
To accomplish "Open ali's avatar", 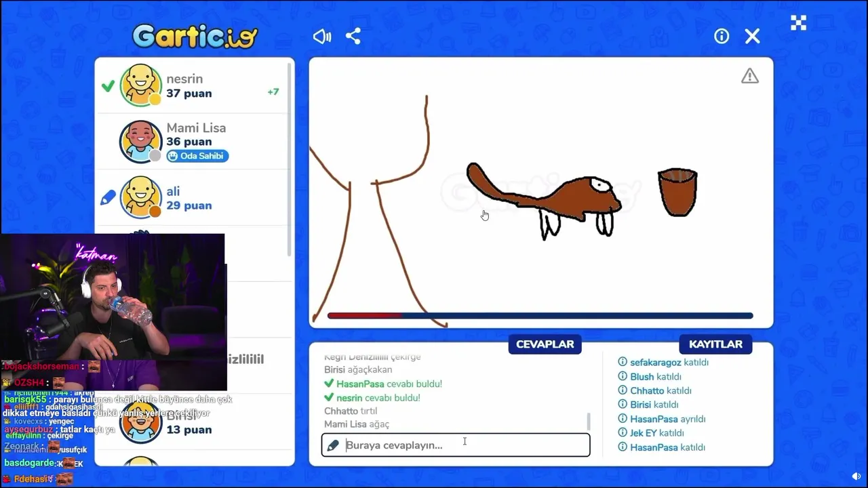I will [x=141, y=197].
